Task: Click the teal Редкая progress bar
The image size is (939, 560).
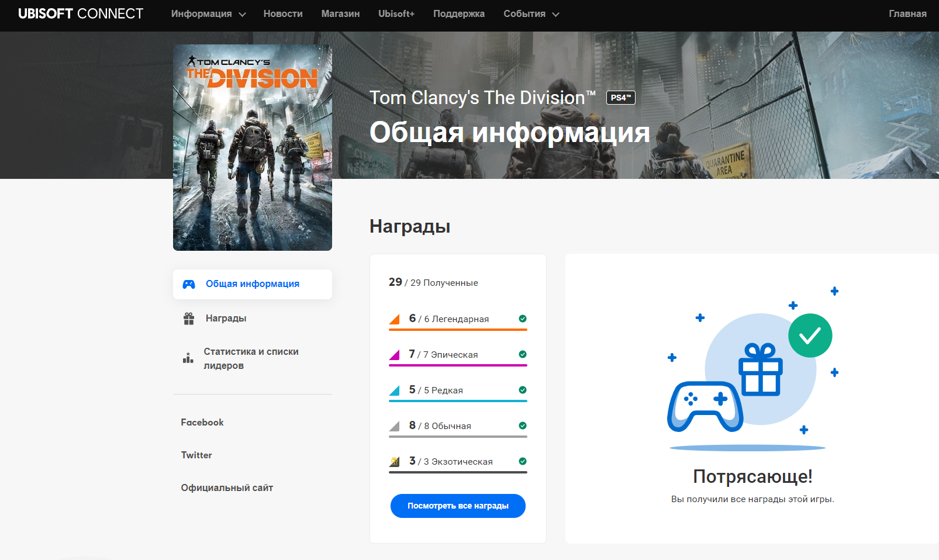Action: (x=458, y=401)
